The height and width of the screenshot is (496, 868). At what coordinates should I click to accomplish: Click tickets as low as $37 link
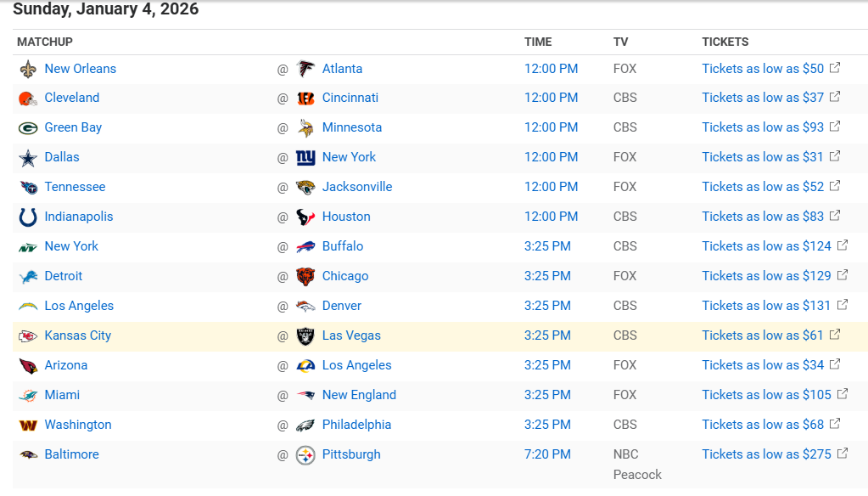coord(763,98)
